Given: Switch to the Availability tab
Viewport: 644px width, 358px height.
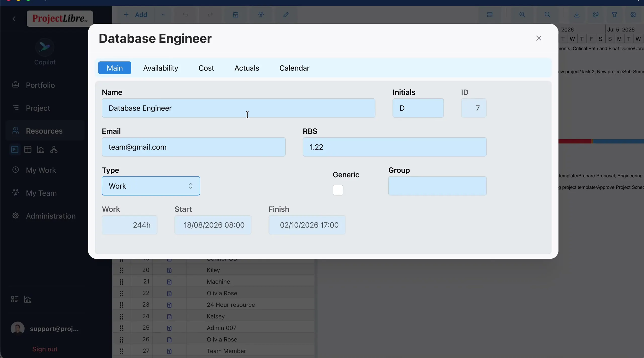Looking at the screenshot, I should point(160,68).
